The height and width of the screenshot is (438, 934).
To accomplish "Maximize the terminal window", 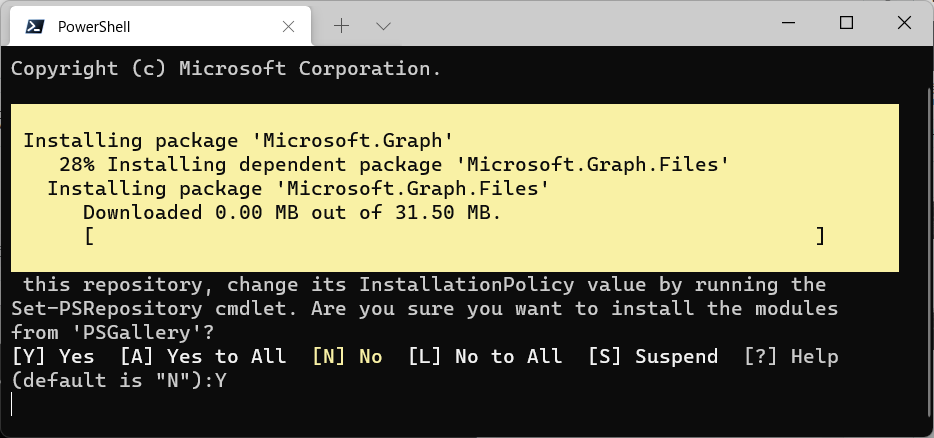I will point(846,23).
